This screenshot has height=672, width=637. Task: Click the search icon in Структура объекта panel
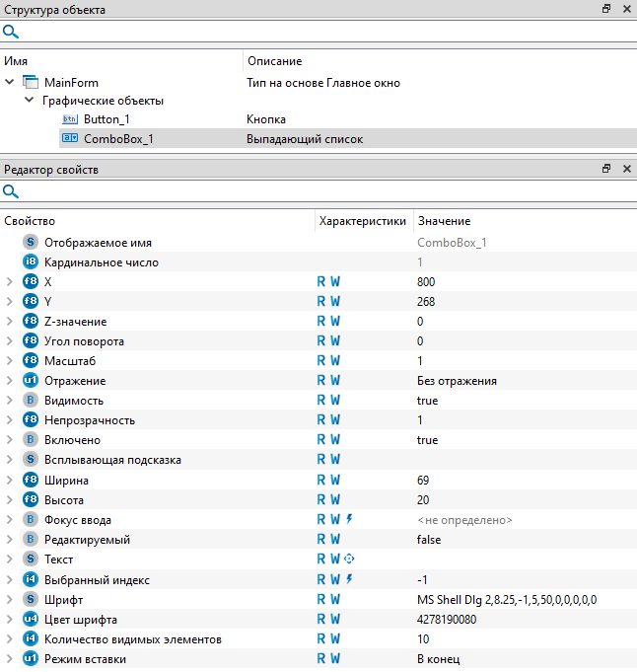(11, 33)
